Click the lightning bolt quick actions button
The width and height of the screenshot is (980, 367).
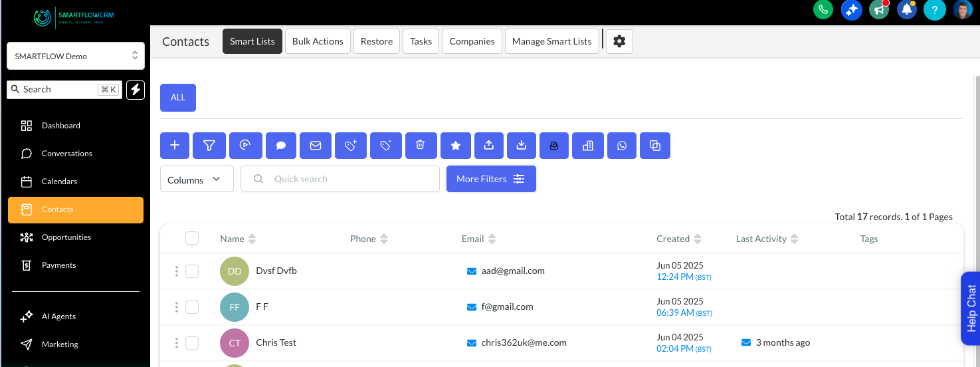(x=136, y=90)
